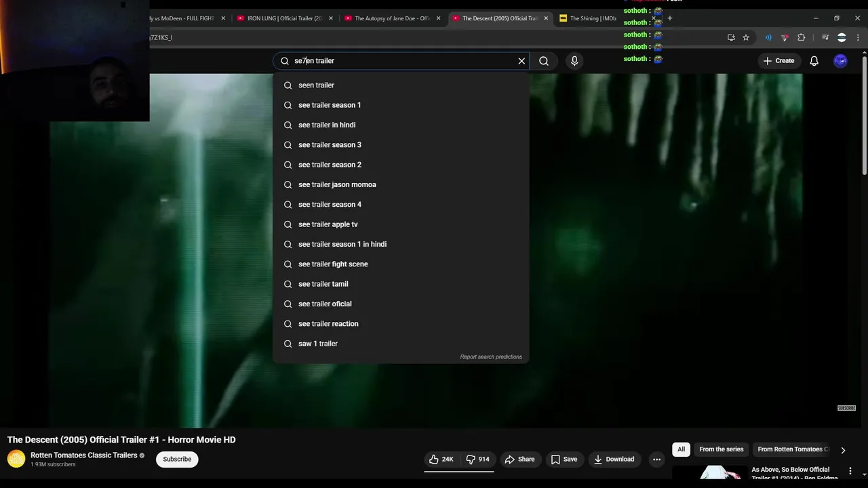Open As Above, So Below trailer thumbnail
This screenshot has width=868, height=488.
point(709,474)
